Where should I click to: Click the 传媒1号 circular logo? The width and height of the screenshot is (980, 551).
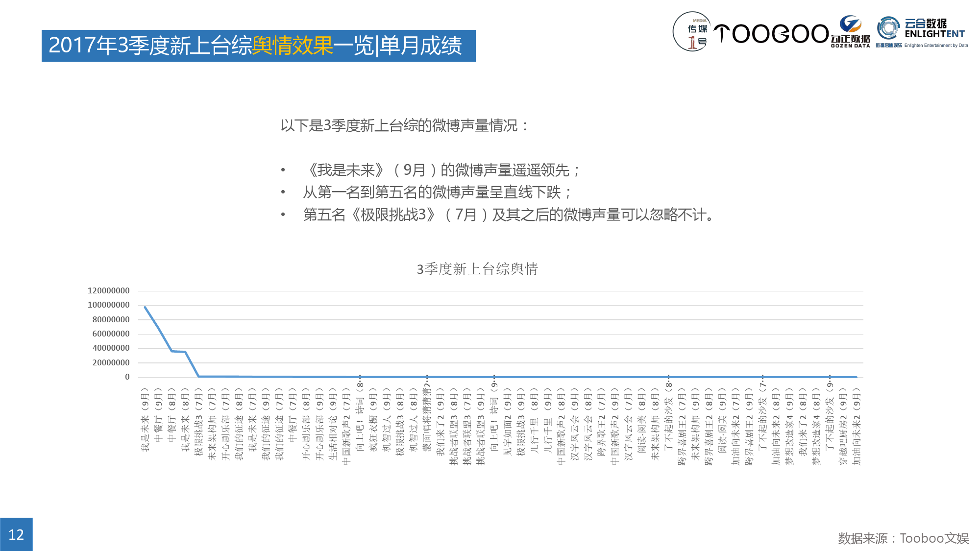(692, 32)
